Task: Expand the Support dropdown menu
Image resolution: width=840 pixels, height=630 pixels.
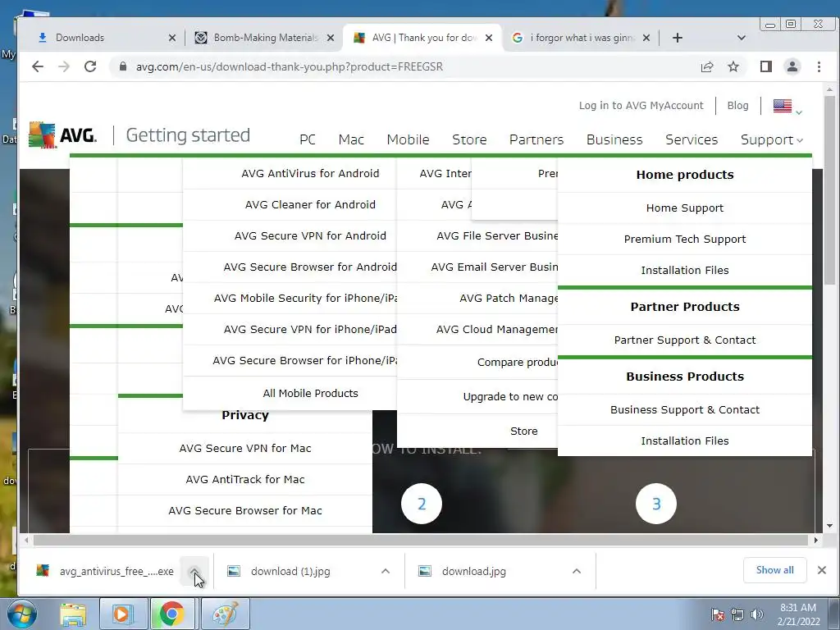Action: [771, 139]
